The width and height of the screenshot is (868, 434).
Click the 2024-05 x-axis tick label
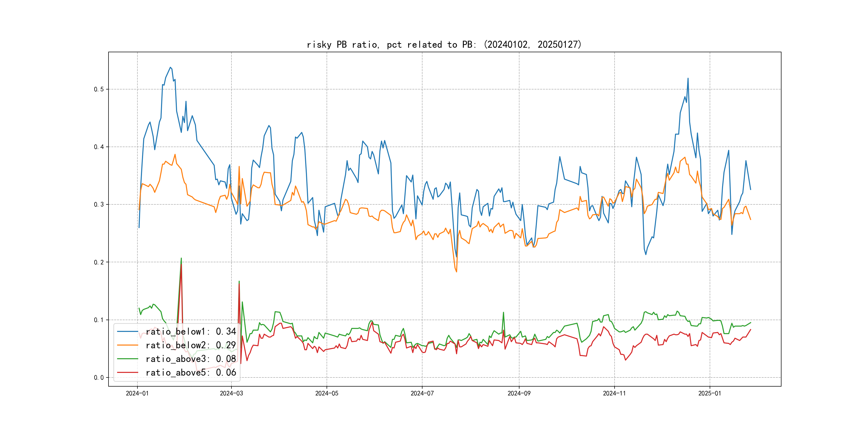tap(327, 393)
